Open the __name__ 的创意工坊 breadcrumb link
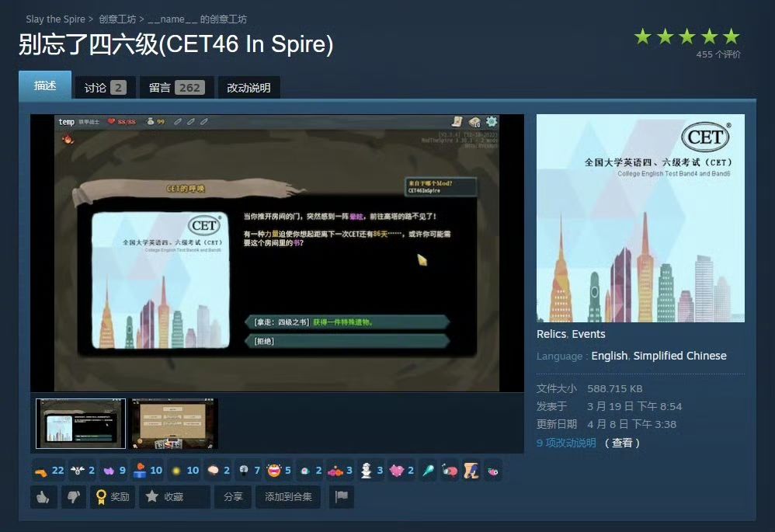The width and height of the screenshot is (775, 532). coord(197,19)
